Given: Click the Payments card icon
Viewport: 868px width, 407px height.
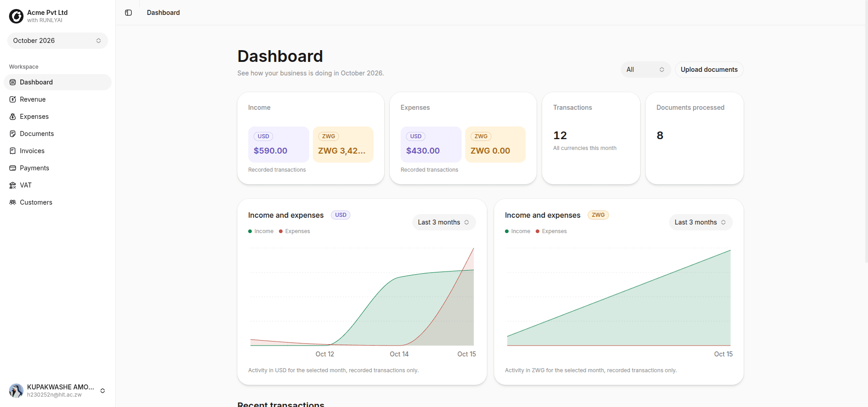Looking at the screenshot, I should pyautogui.click(x=13, y=168).
